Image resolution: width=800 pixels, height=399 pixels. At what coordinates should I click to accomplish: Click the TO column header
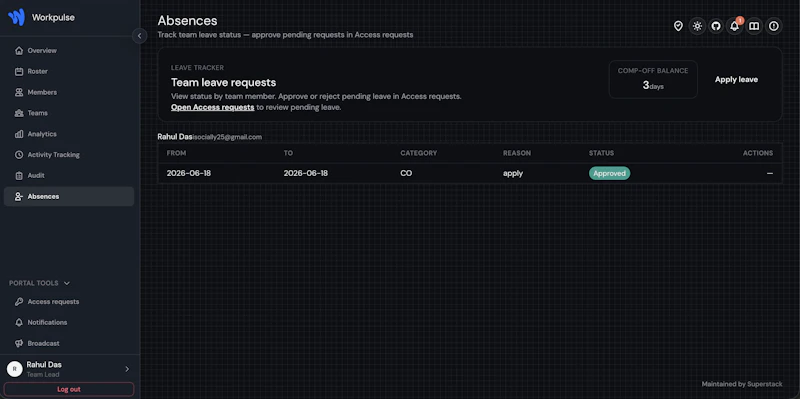(x=288, y=153)
